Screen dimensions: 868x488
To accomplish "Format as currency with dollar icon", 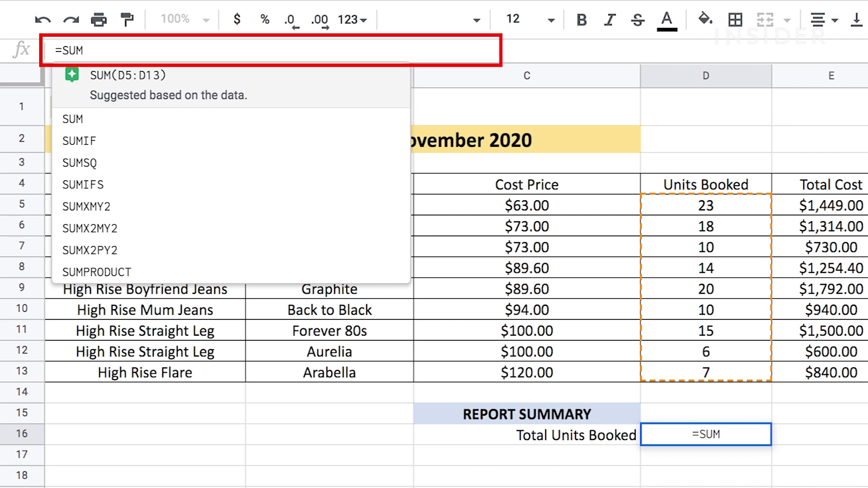I will click(237, 19).
